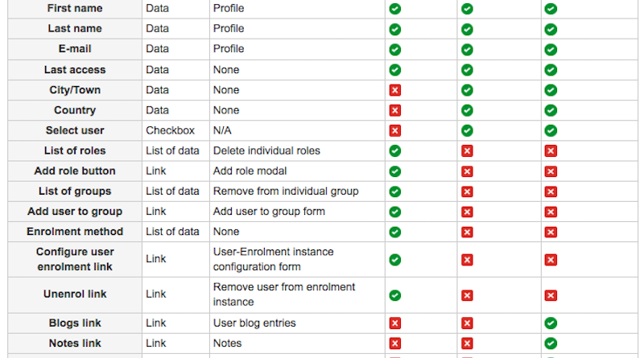Click the last red cross in List of roles row
This screenshot has width=644, height=358.
tap(551, 151)
